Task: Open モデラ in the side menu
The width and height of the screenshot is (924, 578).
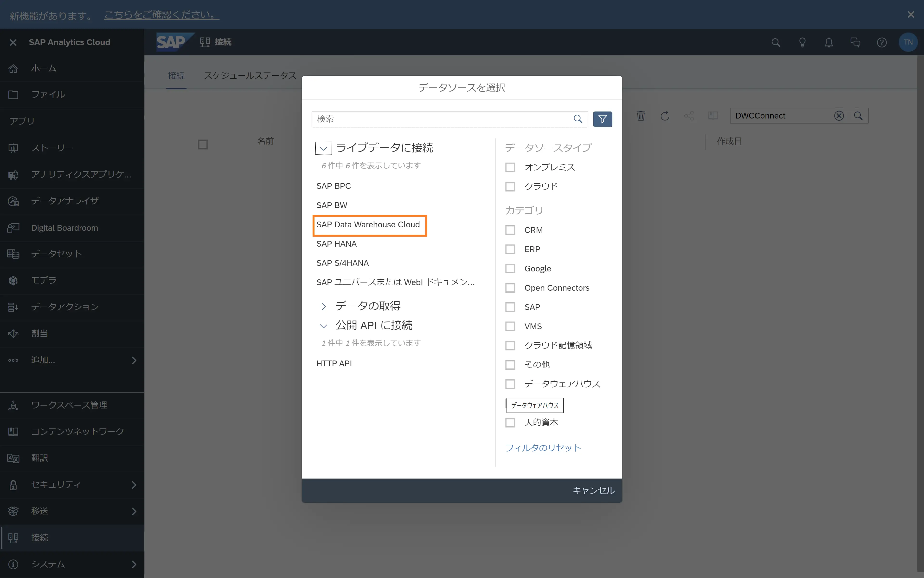Action: [x=72, y=281]
